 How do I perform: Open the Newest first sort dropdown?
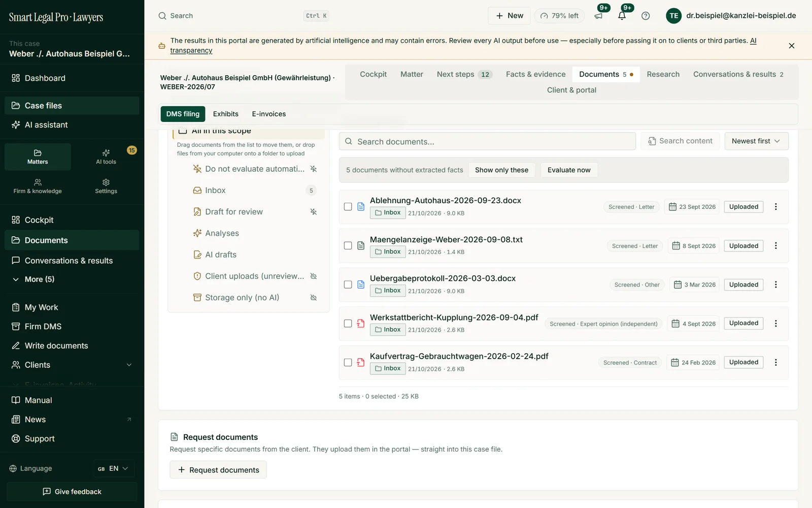coord(757,141)
